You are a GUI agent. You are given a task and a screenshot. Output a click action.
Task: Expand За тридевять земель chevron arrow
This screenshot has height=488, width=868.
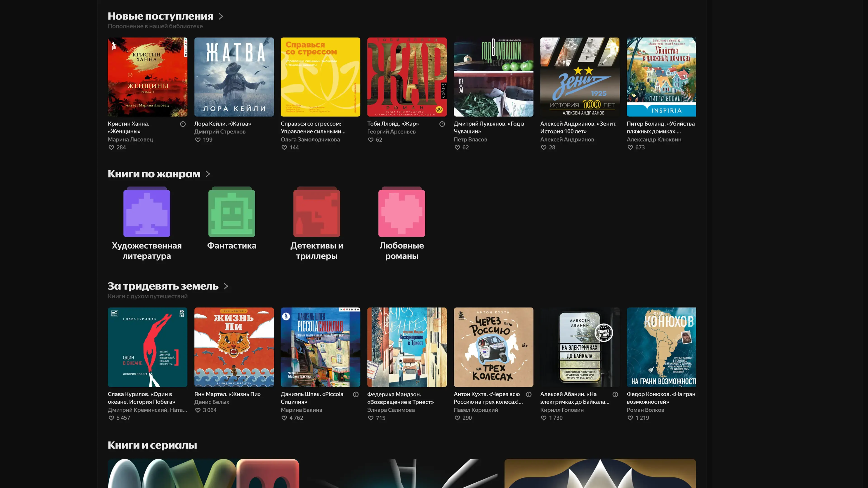point(226,286)
